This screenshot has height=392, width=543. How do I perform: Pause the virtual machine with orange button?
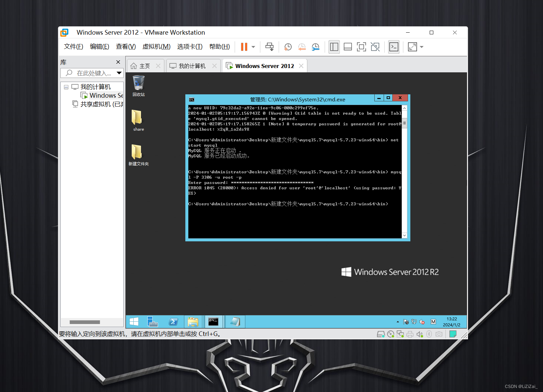244,47
